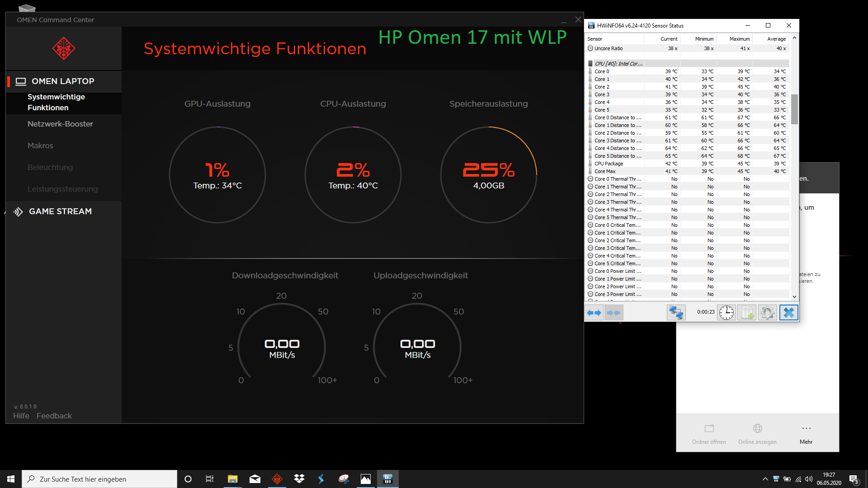Select Beleuchtung menu entry
The image size is (868, 488).
pyautogui.click(x=50, y=167)
